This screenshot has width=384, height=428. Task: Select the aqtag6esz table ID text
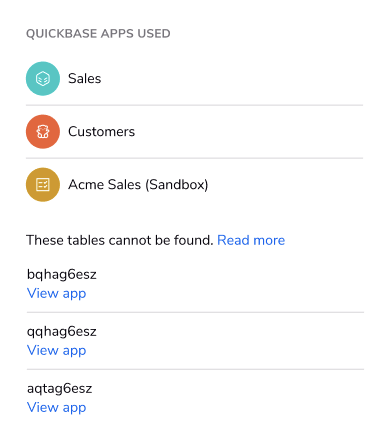[60, 389]
